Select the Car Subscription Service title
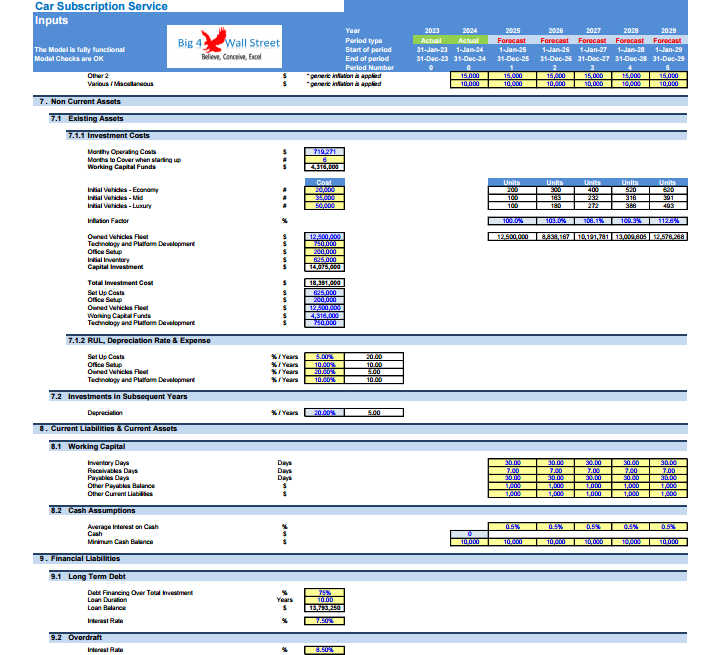Image resolution: width=714 pixels, height=655 pixels. coord(101,6)
